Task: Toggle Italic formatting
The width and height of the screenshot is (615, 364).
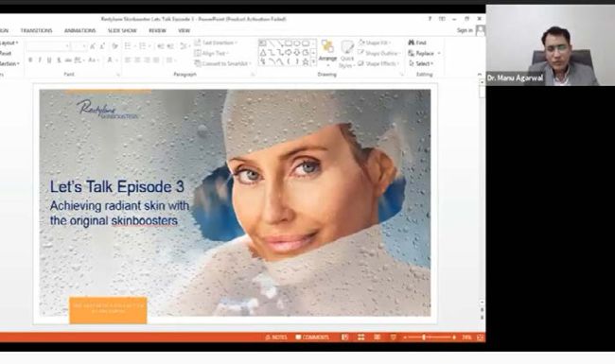Action: pos(40,60)
